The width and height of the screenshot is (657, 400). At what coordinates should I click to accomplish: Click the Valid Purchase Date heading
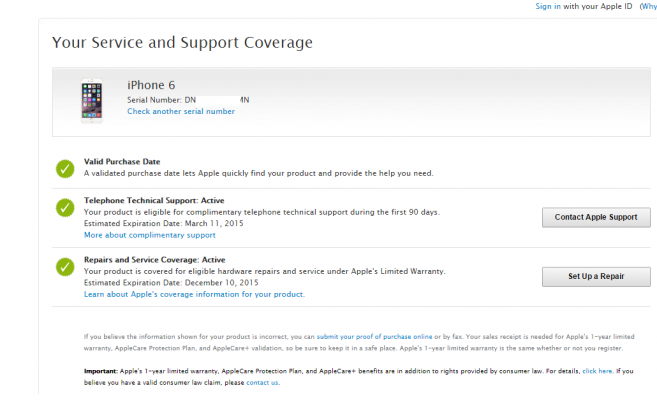tap(122, 162)
